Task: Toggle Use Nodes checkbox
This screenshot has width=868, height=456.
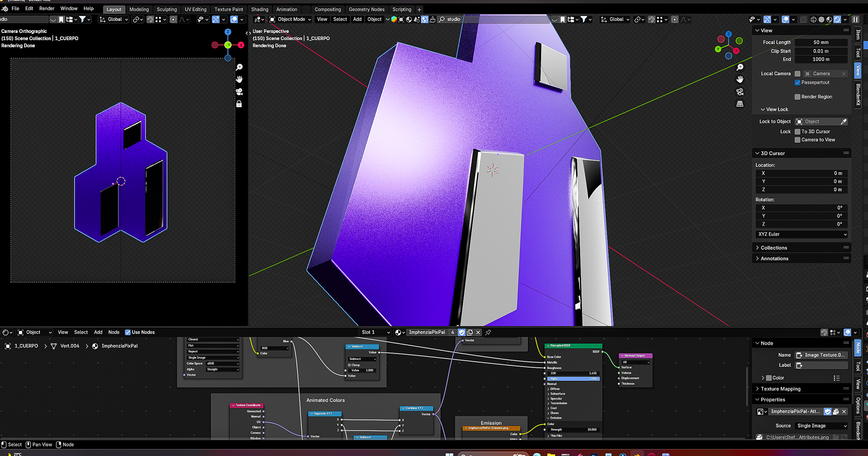Action: (128, 332)
